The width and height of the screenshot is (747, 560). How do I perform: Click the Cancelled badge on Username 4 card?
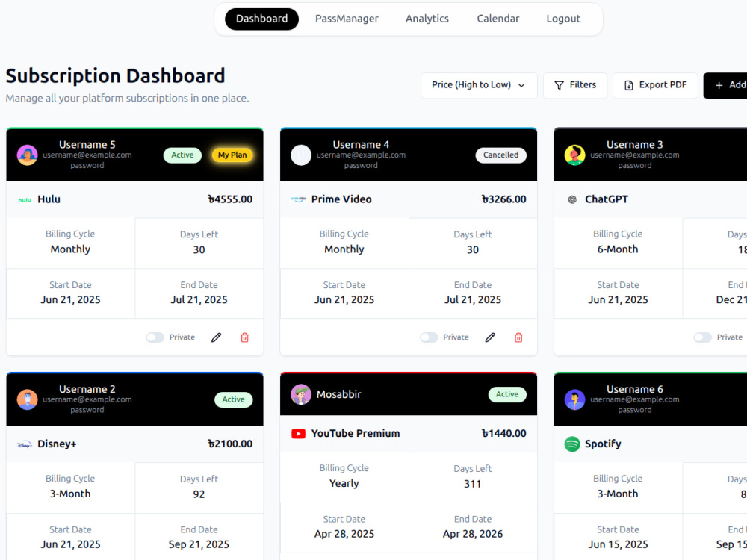coord(500,155)
